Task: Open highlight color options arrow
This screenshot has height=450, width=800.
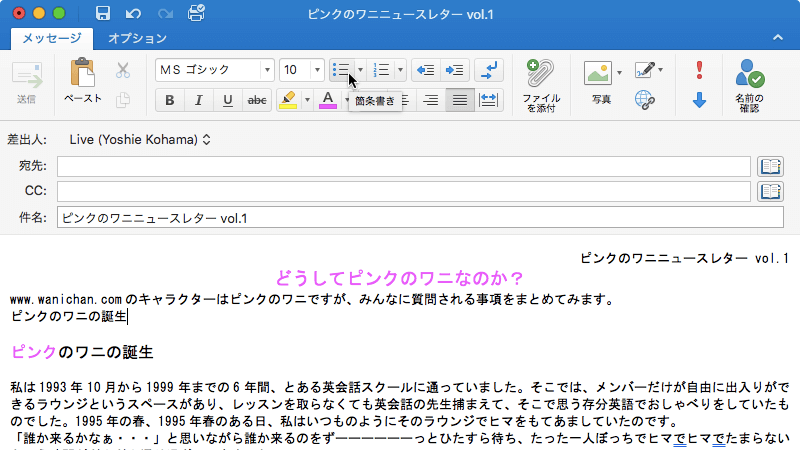Action: coord(307,100)
